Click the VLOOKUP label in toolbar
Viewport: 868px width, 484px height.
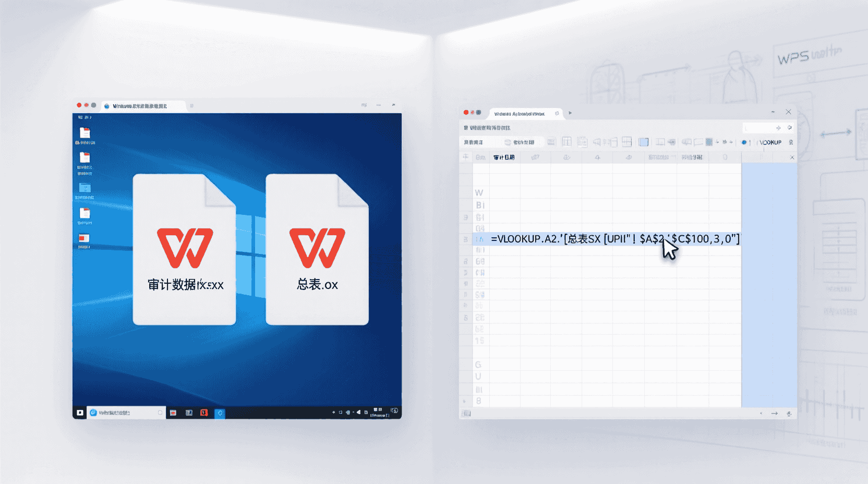[x=770, y=142]
